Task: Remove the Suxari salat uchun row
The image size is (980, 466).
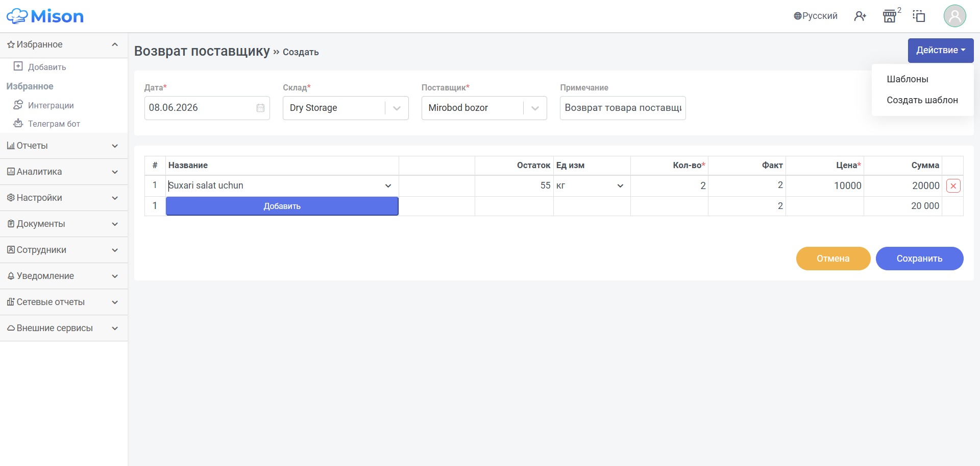Action: (x=953, y=186)
